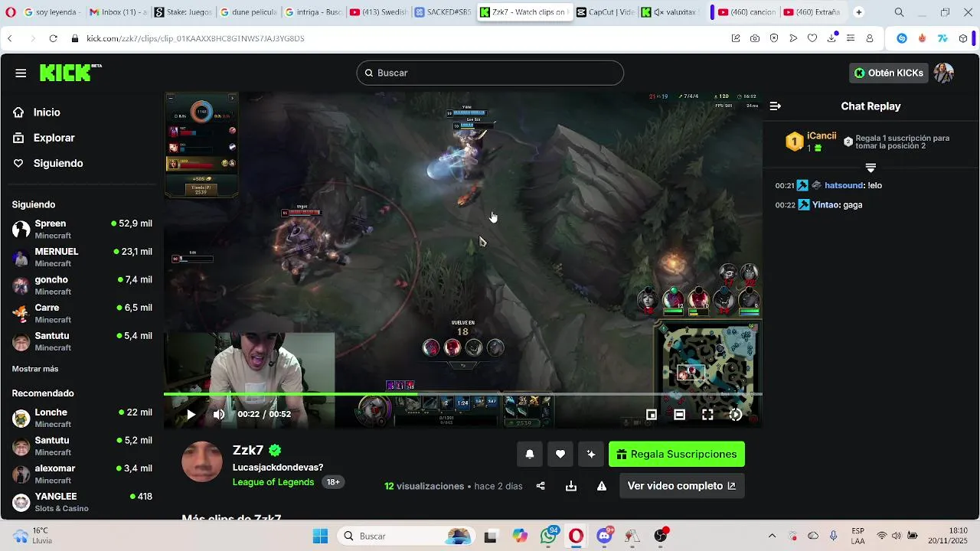Toggle notification bell for Zzk7
Image resolution: width=980 pixels, height=551 pixels.
(530, 455)
